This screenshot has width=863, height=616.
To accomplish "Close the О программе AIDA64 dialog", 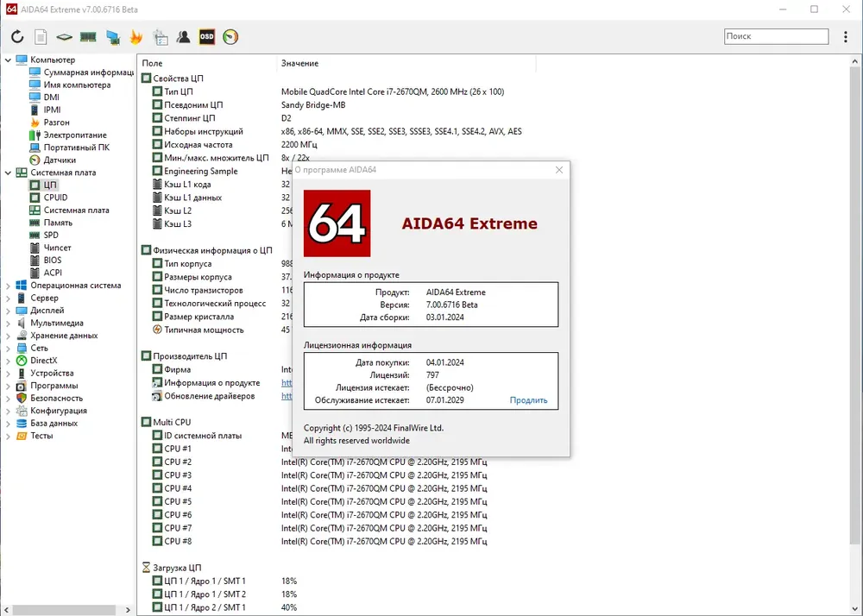I will 559,170.
